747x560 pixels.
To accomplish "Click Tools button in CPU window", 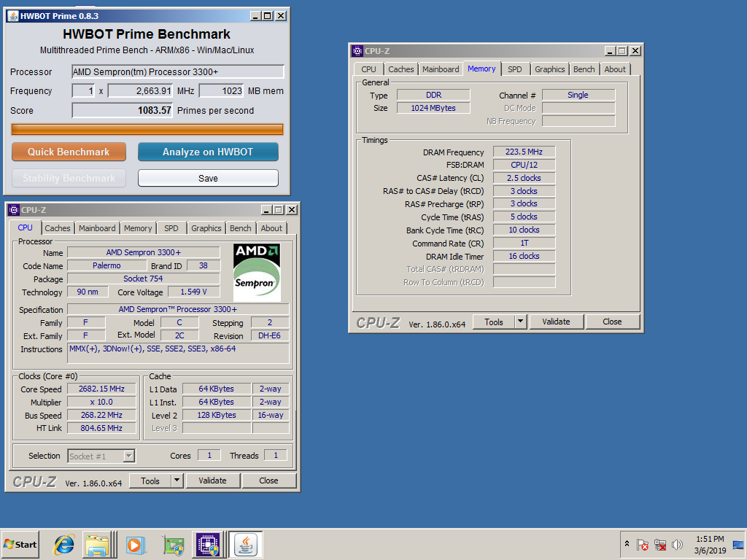I will click(150, 481).
